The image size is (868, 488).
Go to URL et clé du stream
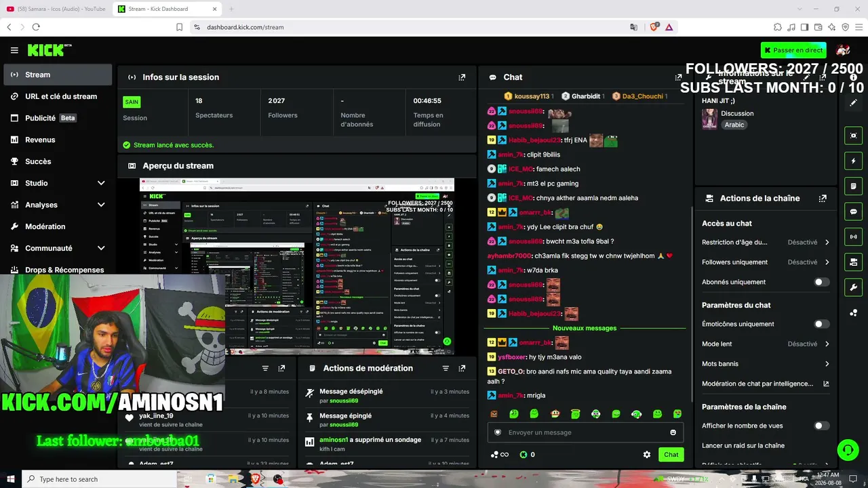[58, 96]
